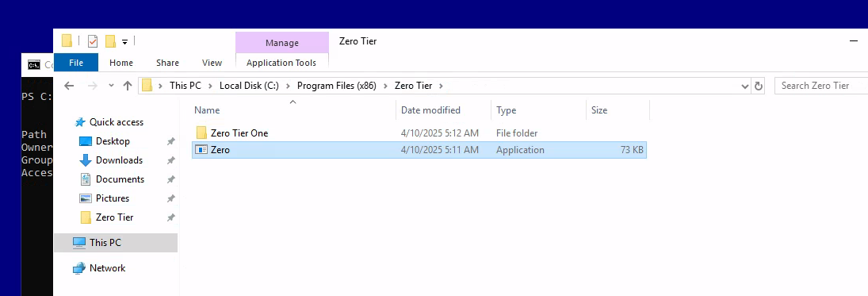The height and width of the screenshot is (296, 868).
Task: Open Pictures in Quick access
Action: pos(113,198)
